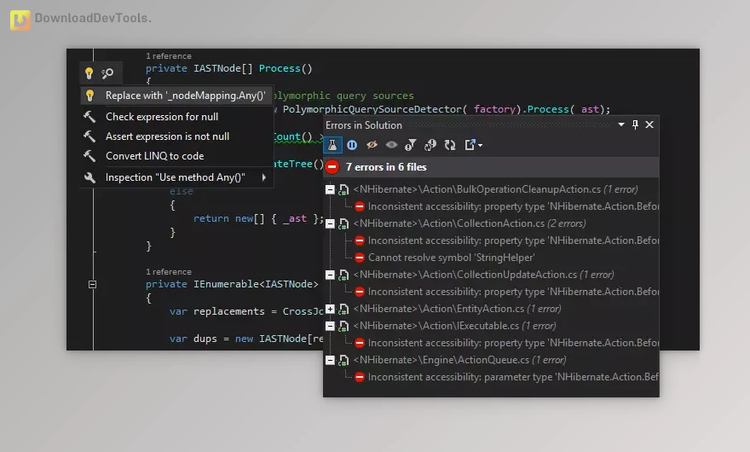This screenshot has height=452, width=750.
Task: Click the red error icon beside 7 errors in 6 files
Action: [x=332, y=167]
